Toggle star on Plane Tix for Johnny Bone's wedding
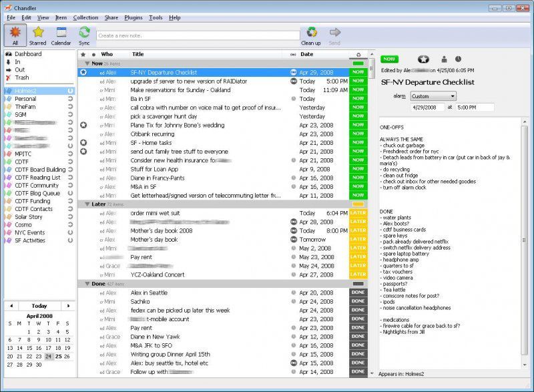 (83, 125)
